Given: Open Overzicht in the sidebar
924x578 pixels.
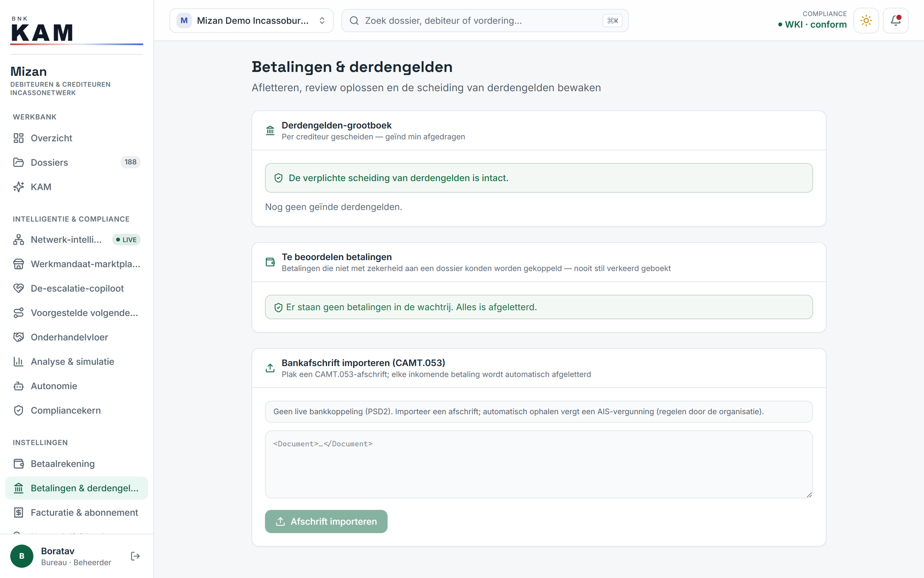Looking at the screenshot, I should pyautogui.click(x=77, y=138).
